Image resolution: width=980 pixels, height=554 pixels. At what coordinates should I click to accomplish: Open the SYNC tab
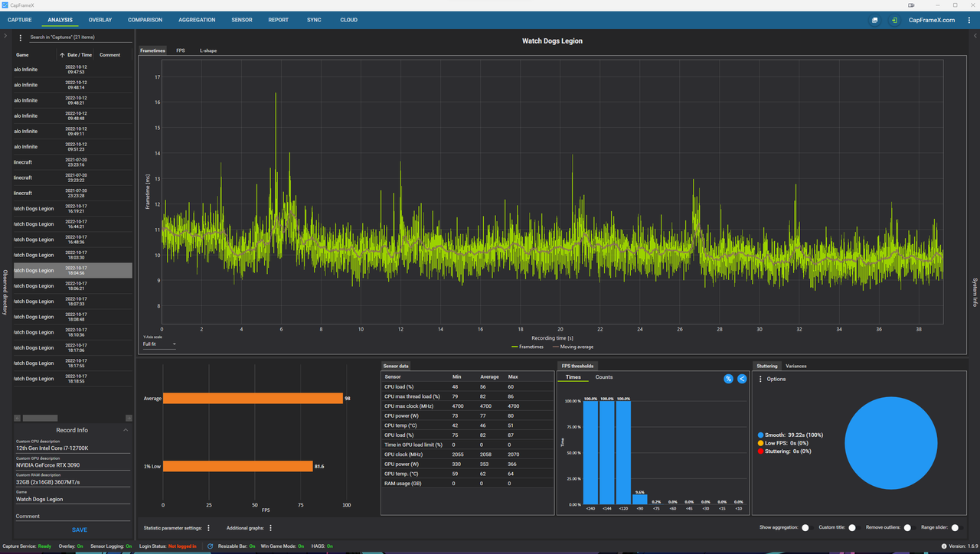coord(314,20)
